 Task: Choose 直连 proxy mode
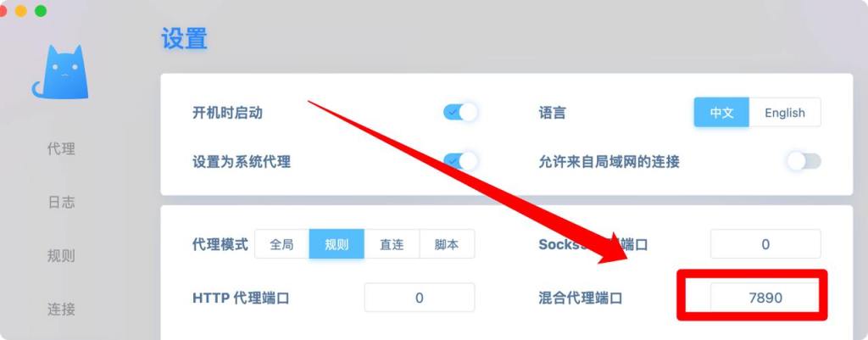(x=392, y=243)
